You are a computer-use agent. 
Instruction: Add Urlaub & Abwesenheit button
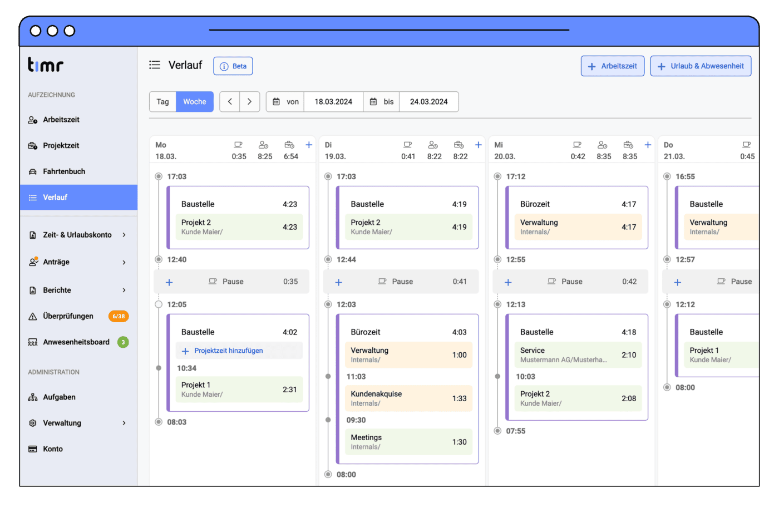click(701, 66)
